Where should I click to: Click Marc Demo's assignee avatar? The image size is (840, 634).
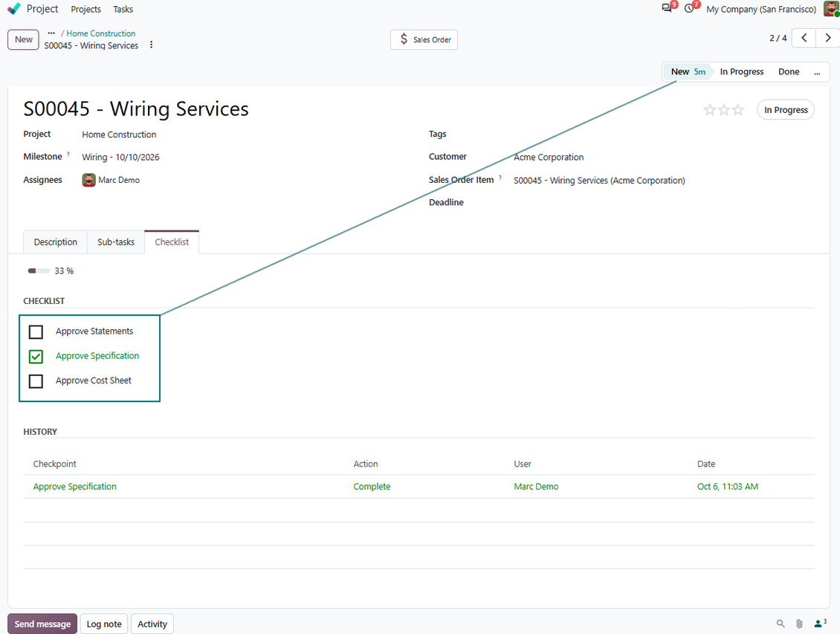[x=89, y=180]
